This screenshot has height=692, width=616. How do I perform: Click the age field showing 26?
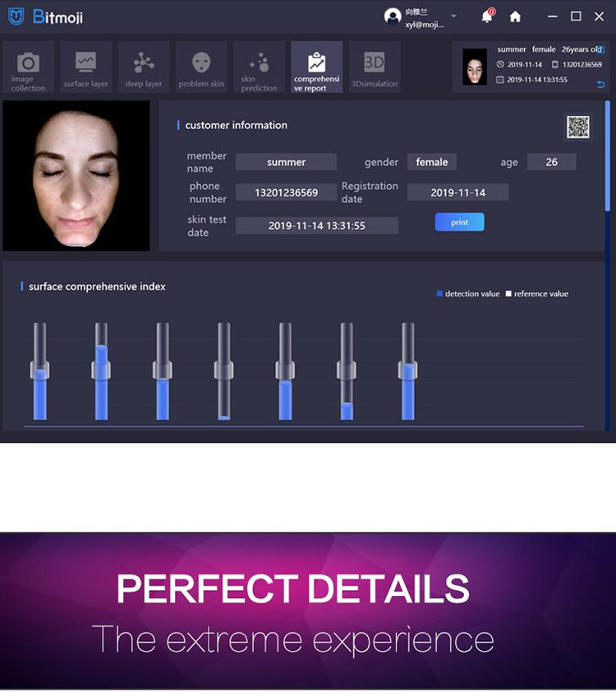point(552,162)
